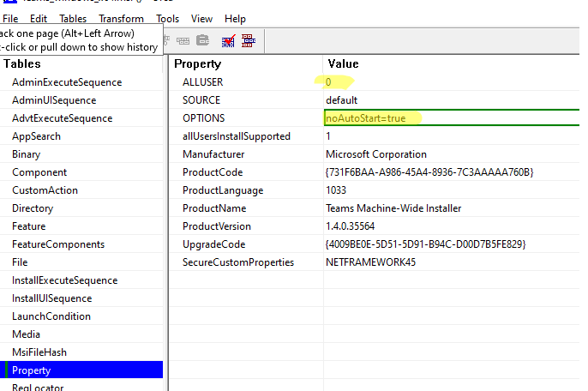The width and height of the screenshot is (588, 391).
Task: Sort by the Property column header
Action: click(x=197, y=63)
